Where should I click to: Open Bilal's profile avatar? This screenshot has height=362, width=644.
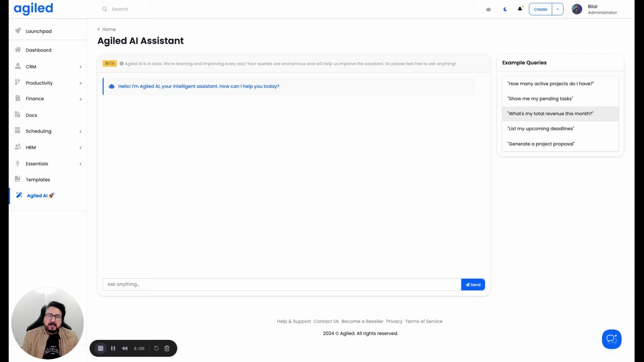(577, 9)
